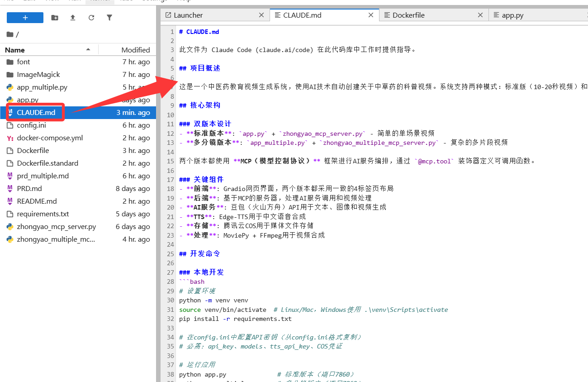Click the file icon beside requirements.txt

click(x=10, y=214)
